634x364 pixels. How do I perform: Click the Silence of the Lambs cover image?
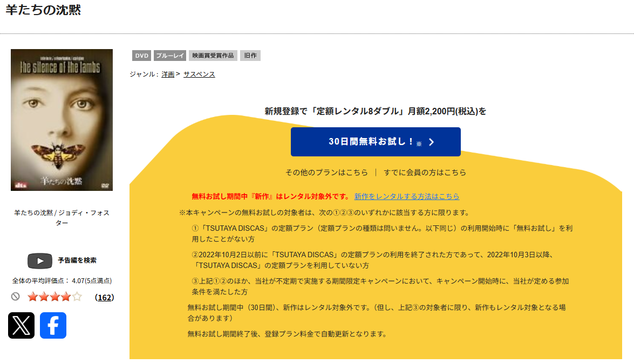pyautogui.click(x=62, y=120)
